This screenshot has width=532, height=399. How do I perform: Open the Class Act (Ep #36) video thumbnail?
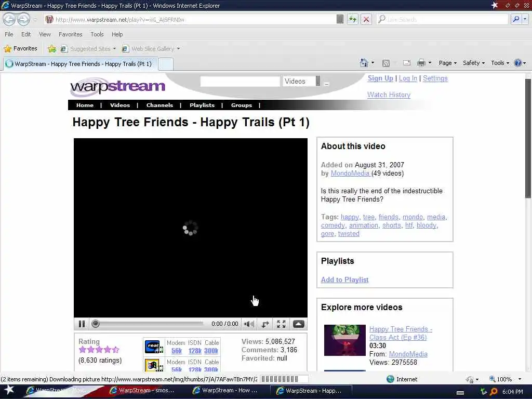click(x=345, y=340)
